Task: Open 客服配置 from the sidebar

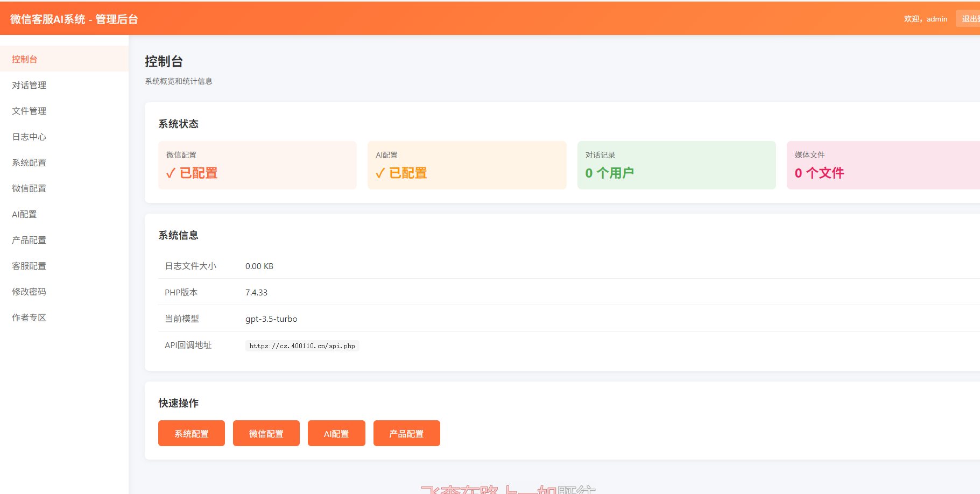Action: point(29,266)
